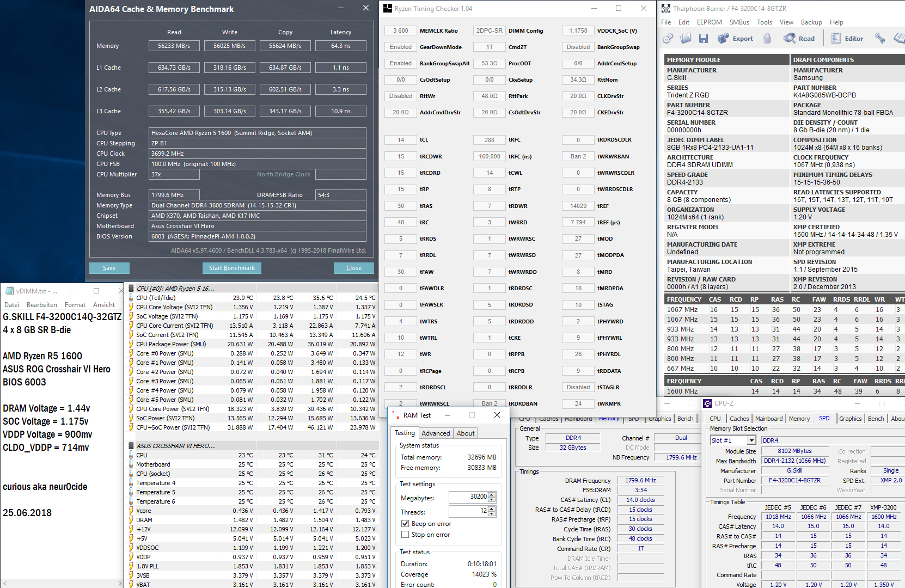Open the Ansicht menu in Notepad
Viewport: 905px width, 588px height.
click(104, 305)
